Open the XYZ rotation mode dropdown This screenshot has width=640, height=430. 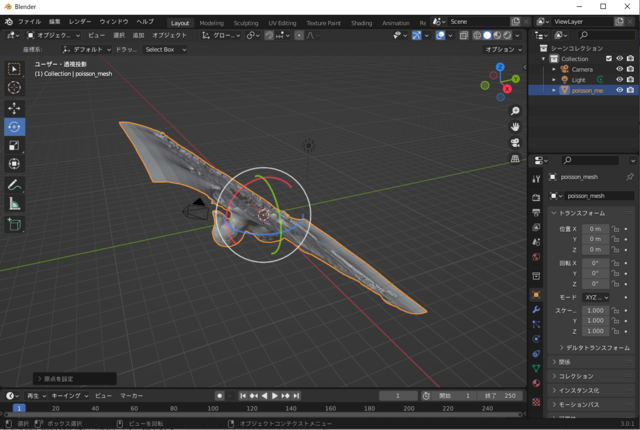(x=596, y=297)
